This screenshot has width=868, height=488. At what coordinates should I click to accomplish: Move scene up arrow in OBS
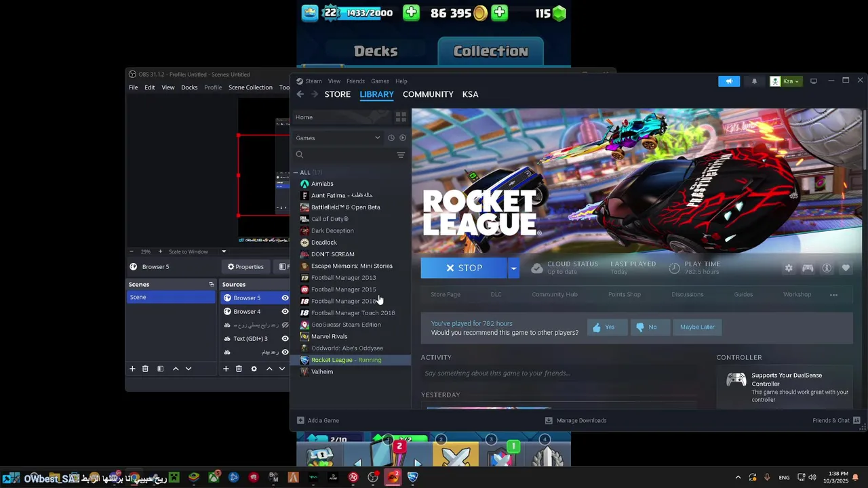tap(176, 369)
